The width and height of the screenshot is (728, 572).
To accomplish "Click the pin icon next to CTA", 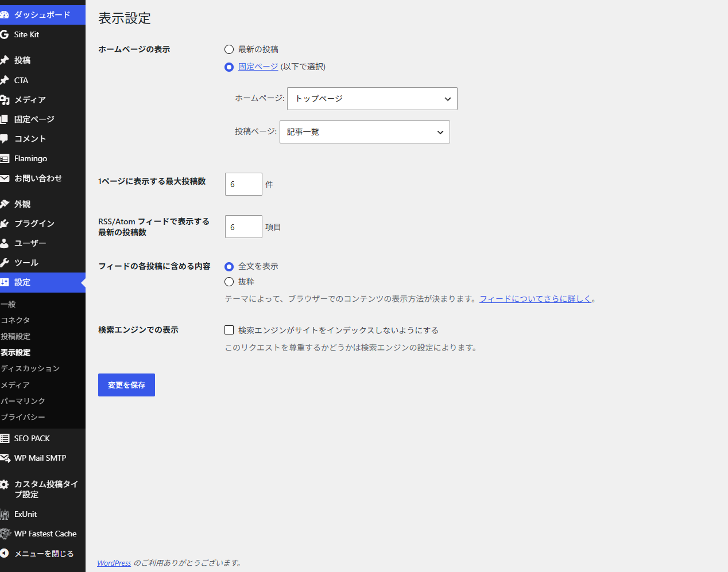I will (4, 80).
